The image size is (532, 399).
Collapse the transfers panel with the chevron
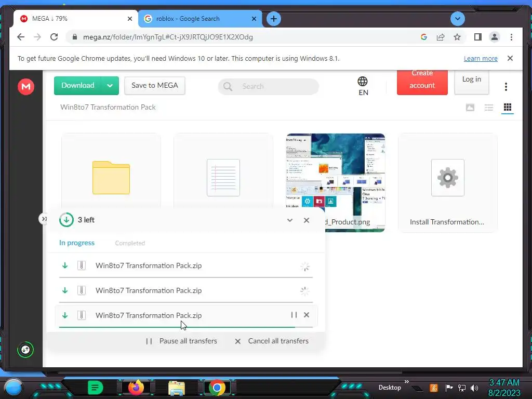[x=290, y=220]
